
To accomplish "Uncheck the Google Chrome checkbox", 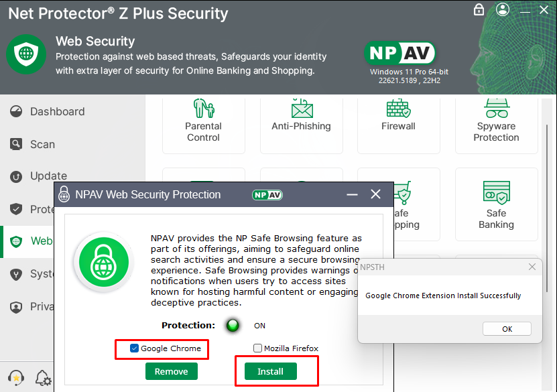I will (x=135, y=348).
